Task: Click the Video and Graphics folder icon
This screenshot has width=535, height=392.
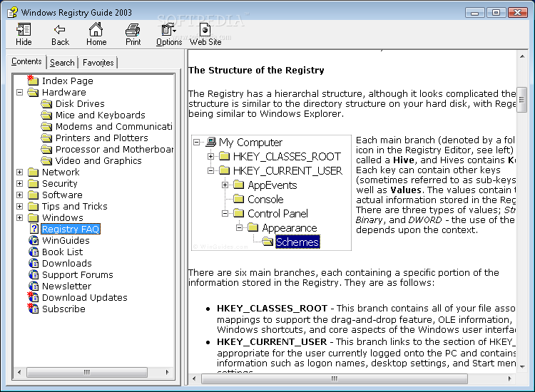Action: click(46, 160)
